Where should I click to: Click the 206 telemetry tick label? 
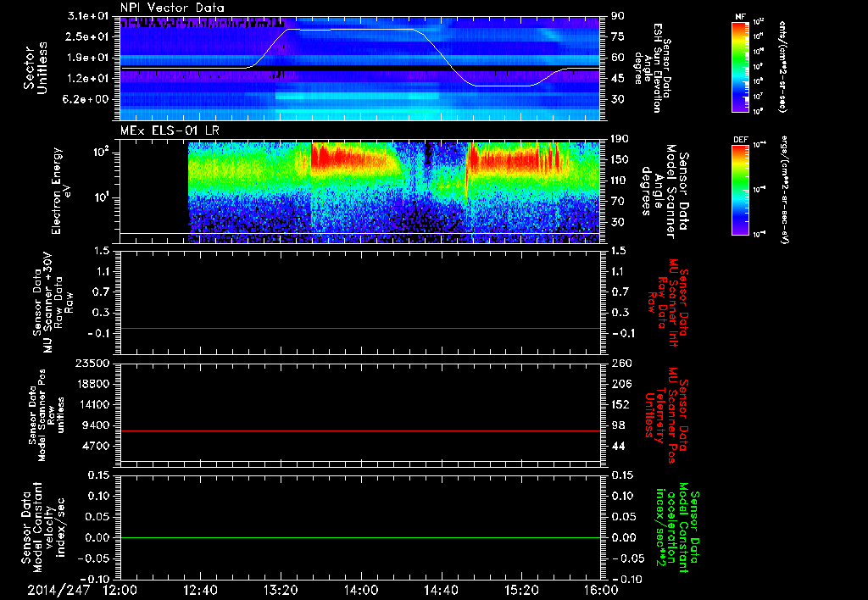[620, 384]
